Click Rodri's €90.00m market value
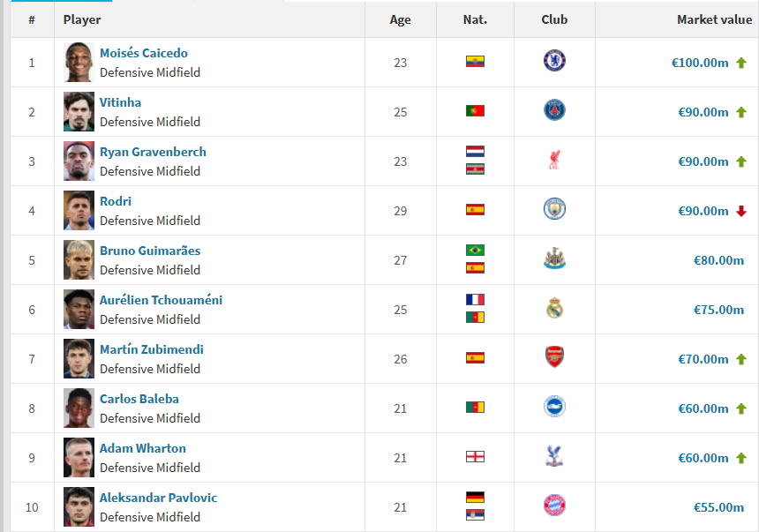759x532 pixels. 703,211
